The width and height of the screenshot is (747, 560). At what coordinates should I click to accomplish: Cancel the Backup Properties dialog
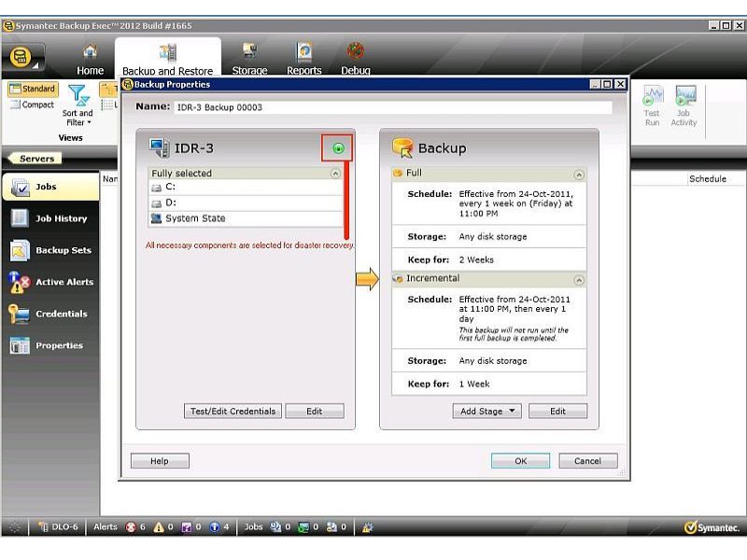(x=588, y=461)
